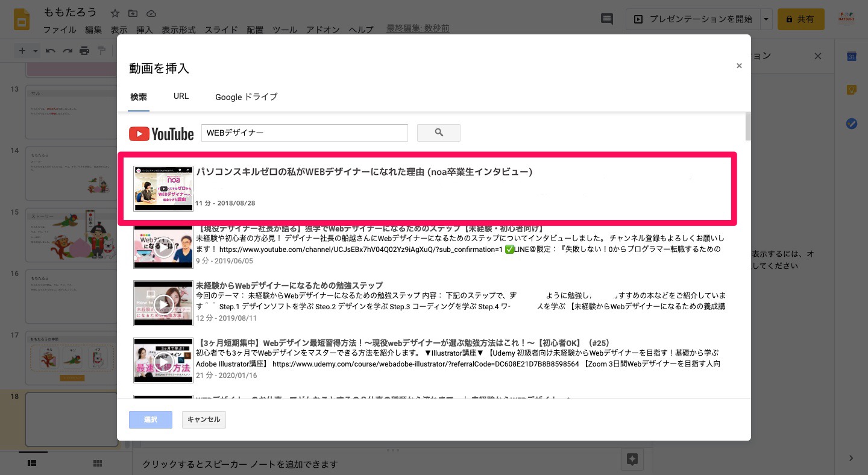Expand the new slide layout dropdown arrow

[x=35, y=51]
